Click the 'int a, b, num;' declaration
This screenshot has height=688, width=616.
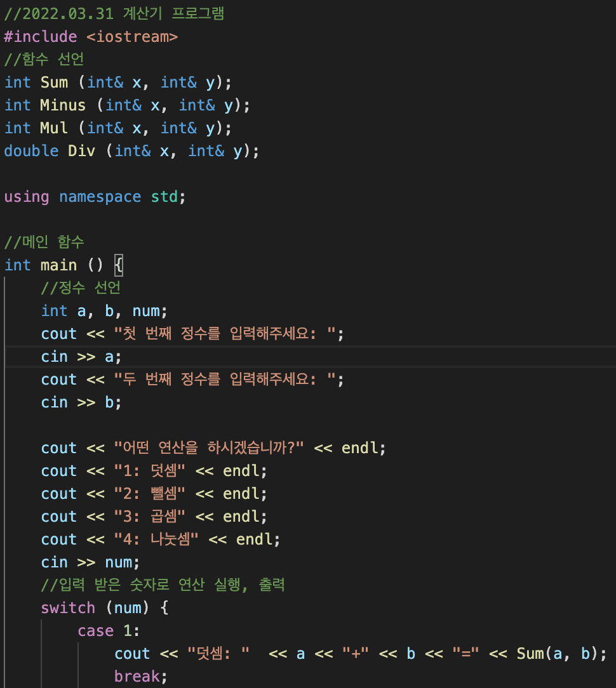click(104, 310)
